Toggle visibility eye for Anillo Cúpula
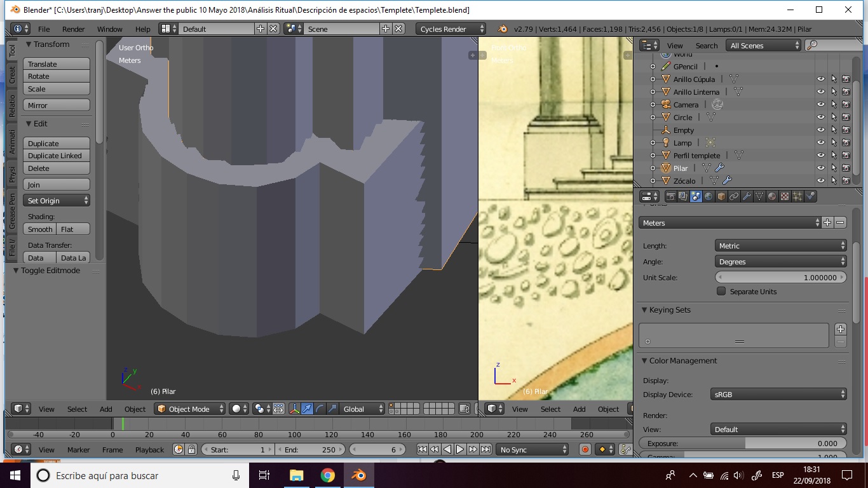 tap(821, 79)
